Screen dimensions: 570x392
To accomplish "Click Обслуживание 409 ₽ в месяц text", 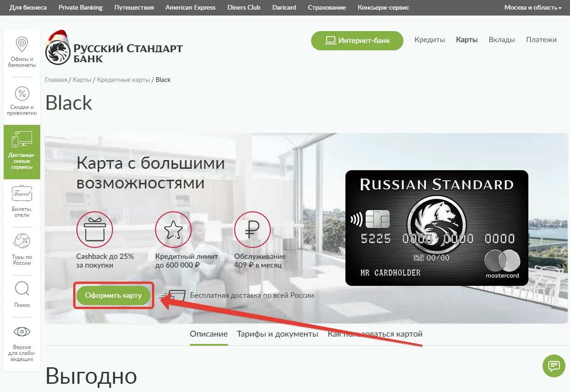I will pos(260,261).
